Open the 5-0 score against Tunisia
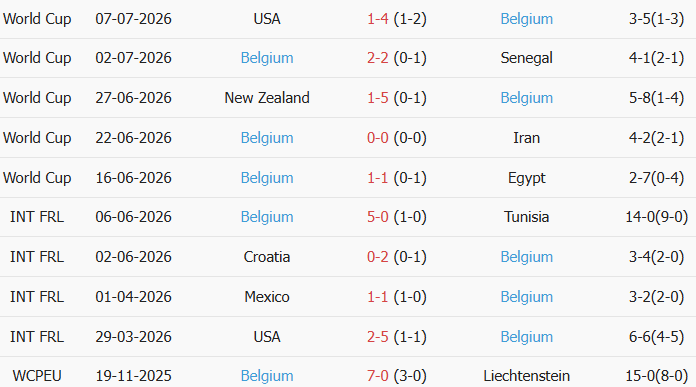This screenshot has width=696, height=387. click(x=377, y=217)
